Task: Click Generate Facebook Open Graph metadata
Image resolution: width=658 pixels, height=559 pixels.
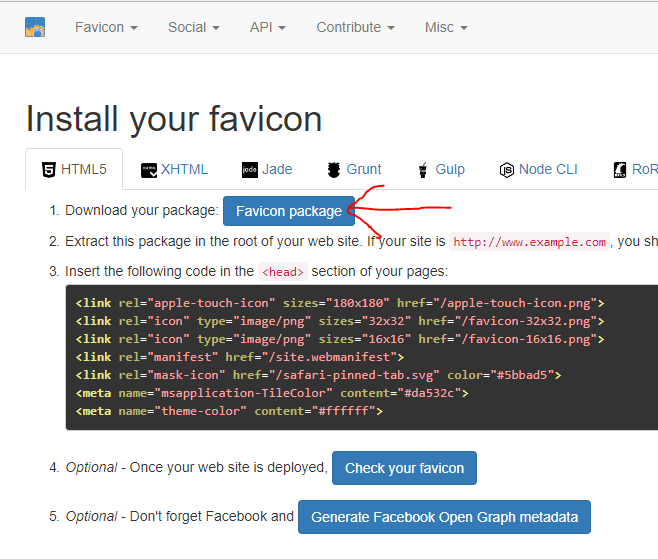Action: [444, 517]
